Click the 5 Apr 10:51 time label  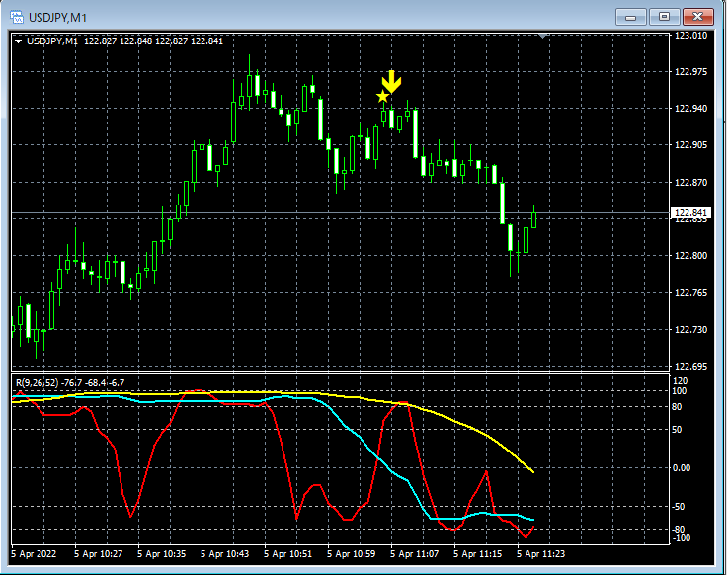pyautogui.click(x=287, y=554)
